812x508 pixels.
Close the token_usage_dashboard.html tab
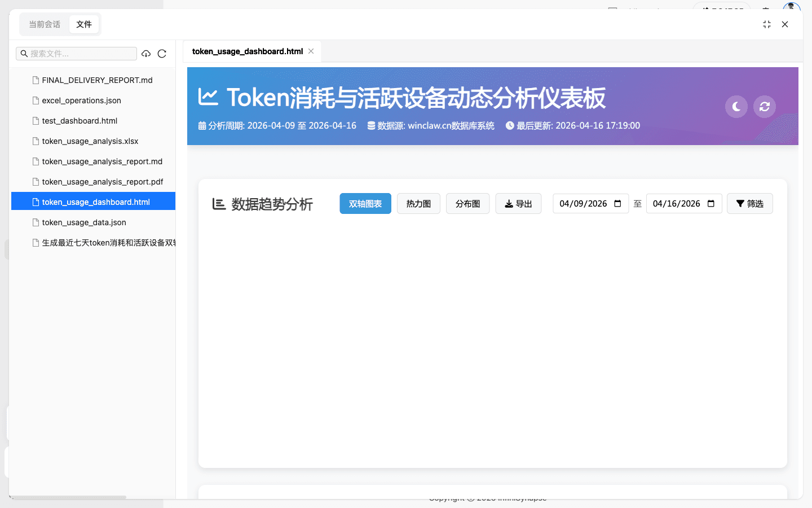pos(311,51)
